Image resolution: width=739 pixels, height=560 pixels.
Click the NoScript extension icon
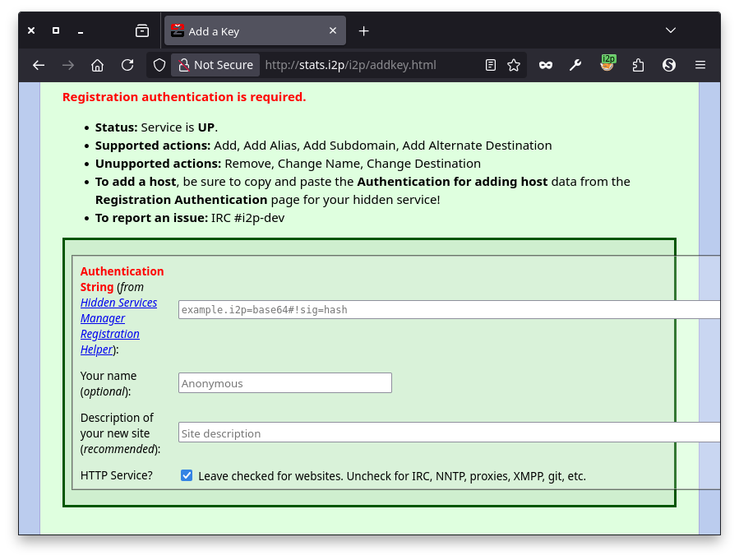click(x=669, y=65)
